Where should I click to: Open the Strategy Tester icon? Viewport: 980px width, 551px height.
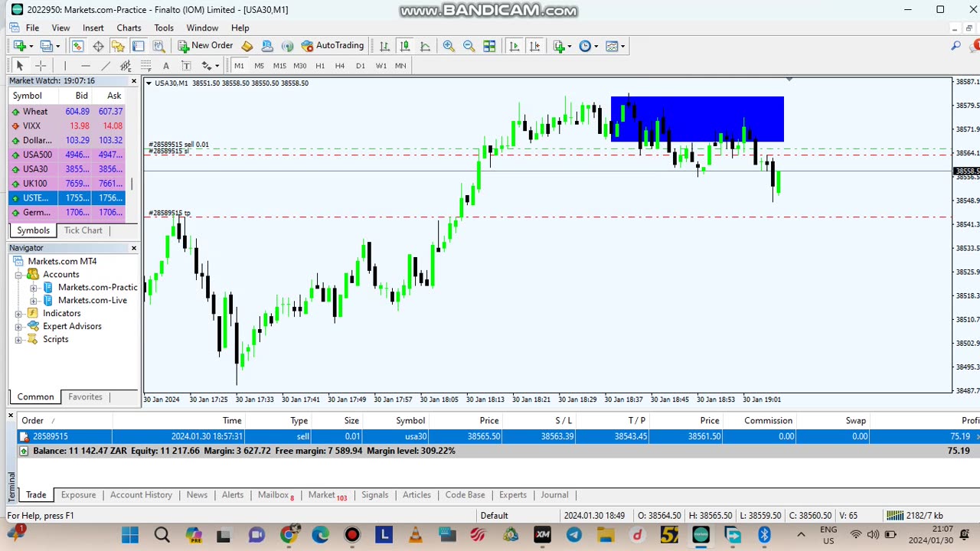click(158, 46)
